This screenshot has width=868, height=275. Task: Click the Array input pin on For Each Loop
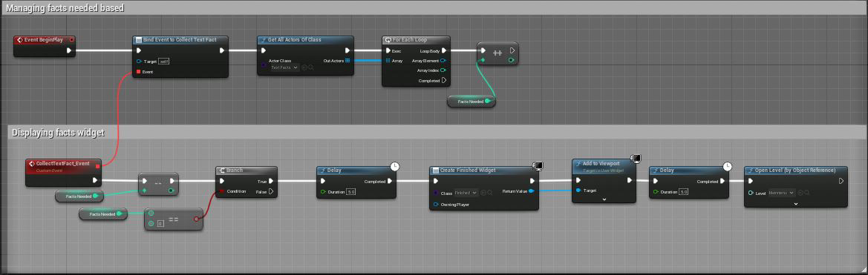388,60
